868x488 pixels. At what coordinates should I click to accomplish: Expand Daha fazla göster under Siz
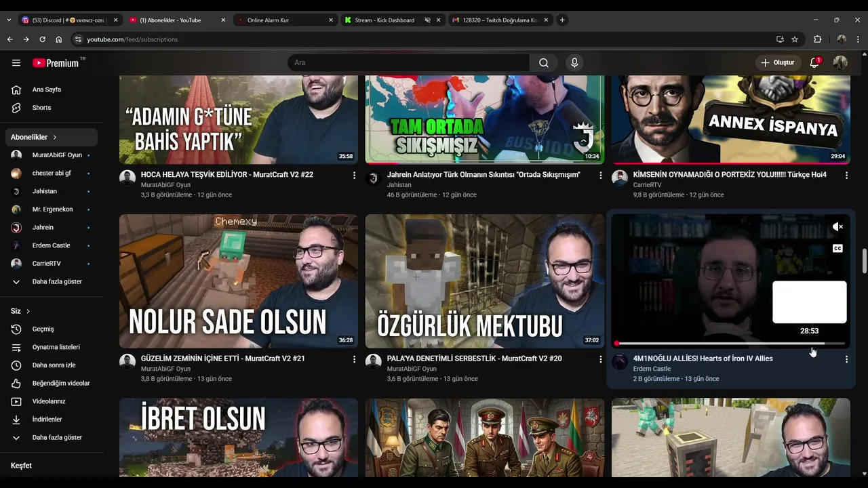pos(53,438)
